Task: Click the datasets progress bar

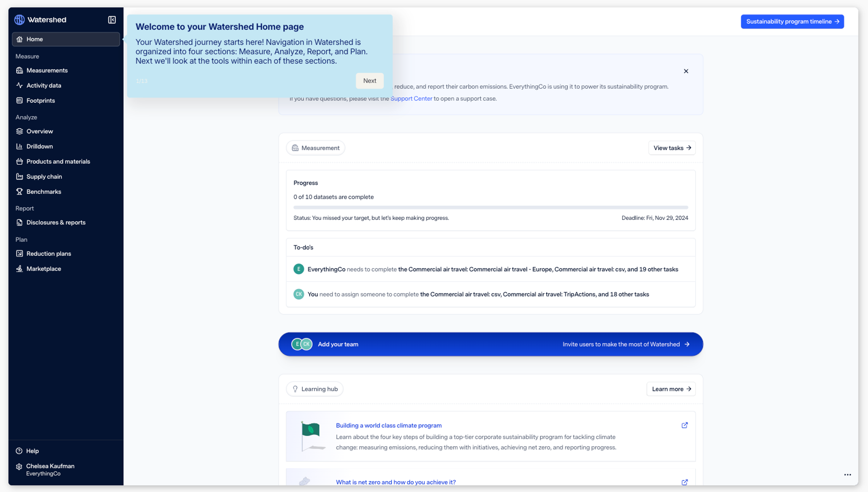Action: [x=491, y=207]
